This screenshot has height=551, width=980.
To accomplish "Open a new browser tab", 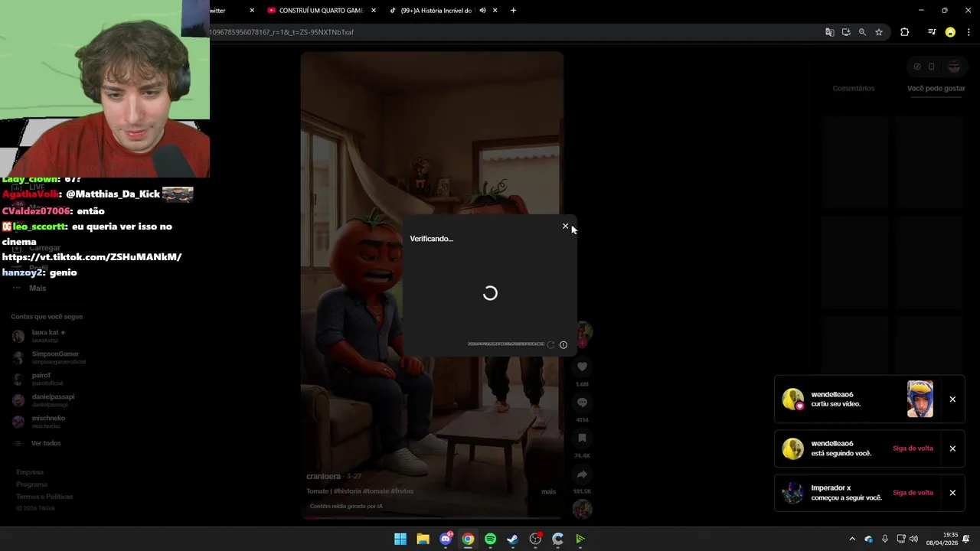I will pyautogui.click(x=513, y=10).
